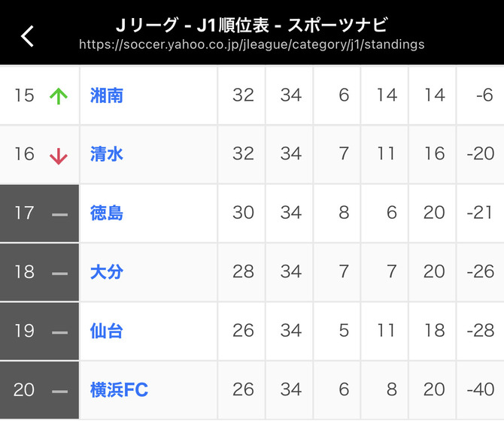Click green up arrow beside rank 15

click(59, 95)
